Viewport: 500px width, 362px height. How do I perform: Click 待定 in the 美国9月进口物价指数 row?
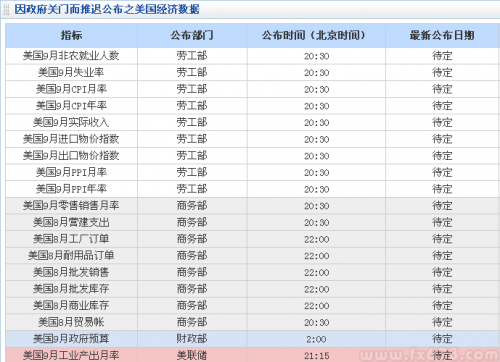point(442,139)
